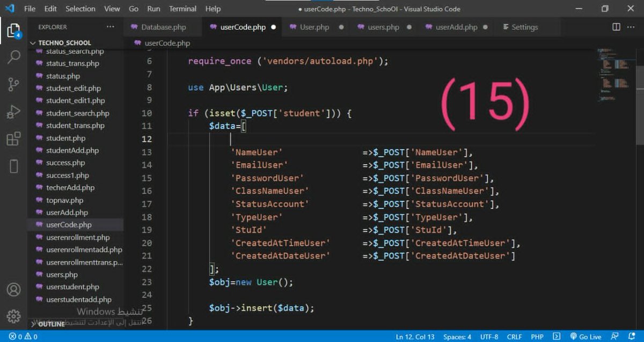Image resolution: width=644 pixels, height=342 pixels.
Task: Select PHP language mode in status bar
Action: point(537,337)
